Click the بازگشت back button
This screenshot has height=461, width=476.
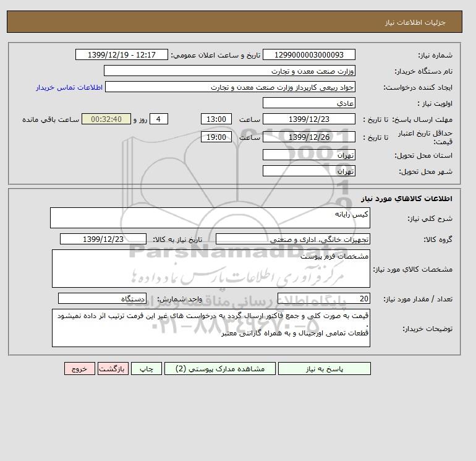(113, 369)
